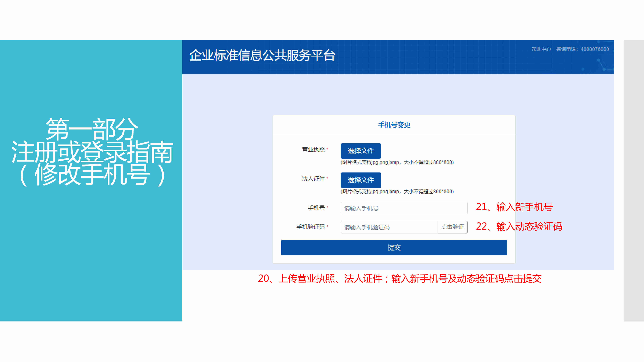Focus the 请输入手机验证码 input field
644x362 pixels.
pyautogui.click(x=389, y=227)
